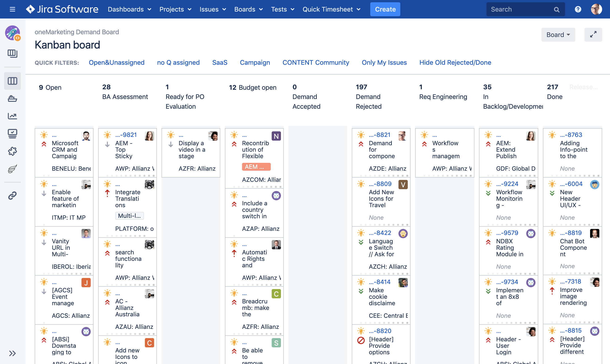610x364 pixels.
Task: Open issue link -9821
Action: pyautogui.click(x=126, y=135)
